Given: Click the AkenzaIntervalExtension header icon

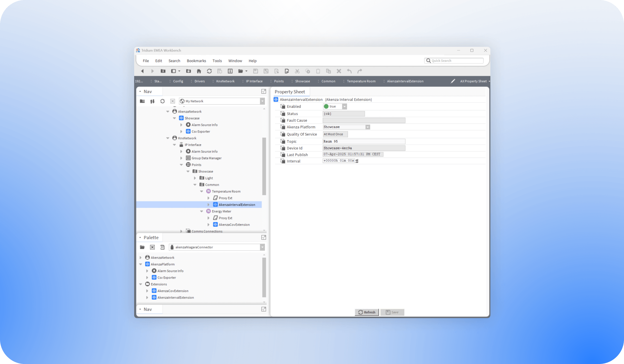Looking at the screenshot, I should click(x=276, y=100).
